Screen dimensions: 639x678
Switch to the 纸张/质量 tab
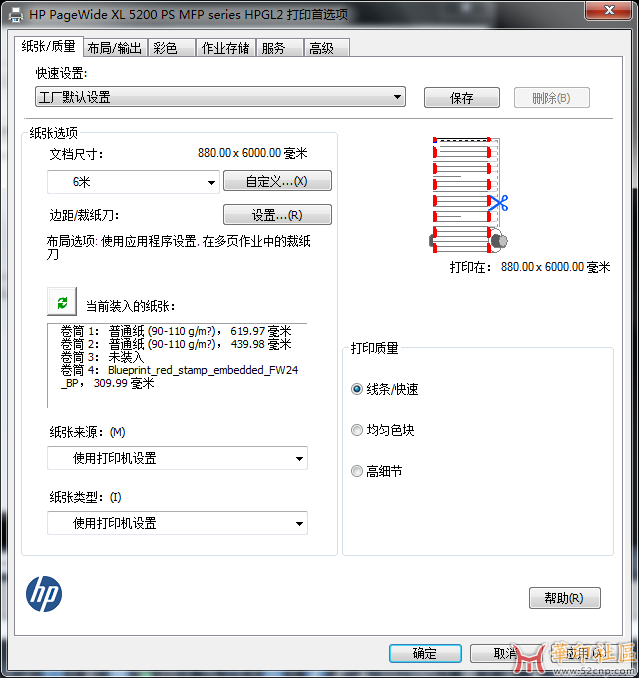[48, 46]
